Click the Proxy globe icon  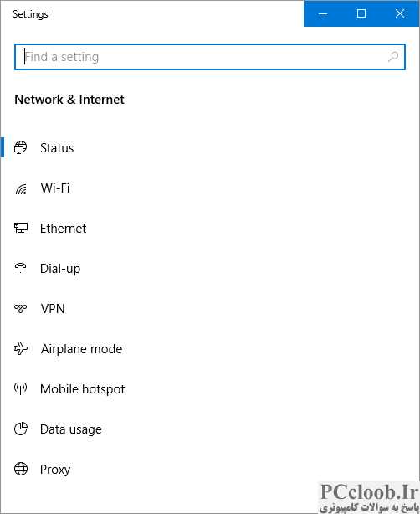(21, 469)
